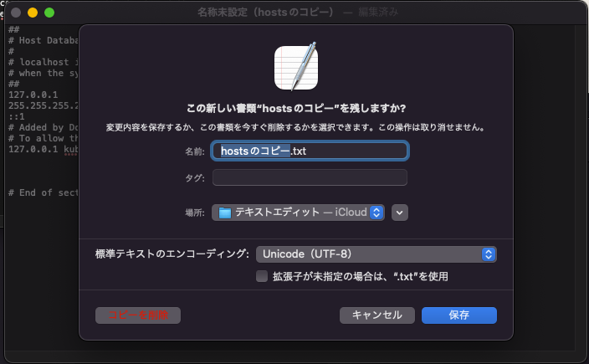589x364 pixels.
Task: Open the Unicode (UTF-8) encoding dropdown
Action: (x=376, y=254)
